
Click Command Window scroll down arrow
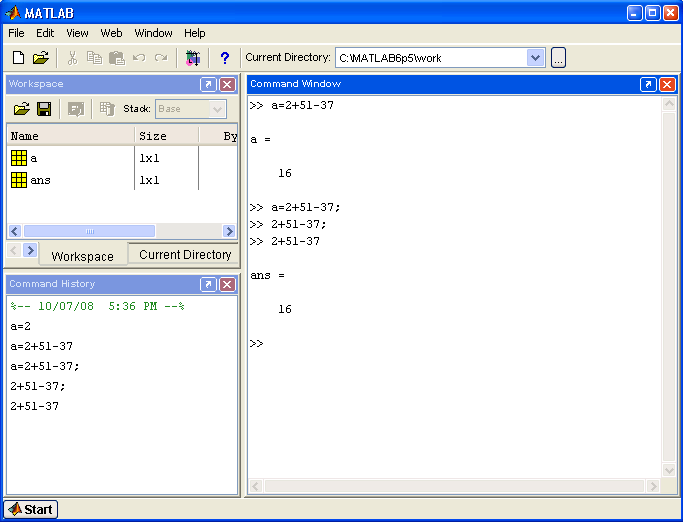point(669,470)
